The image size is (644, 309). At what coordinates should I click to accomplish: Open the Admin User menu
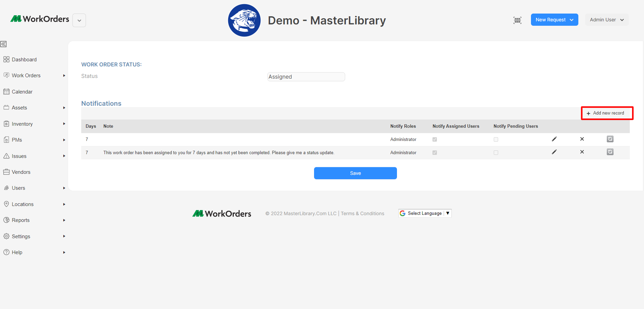point(607,20)
